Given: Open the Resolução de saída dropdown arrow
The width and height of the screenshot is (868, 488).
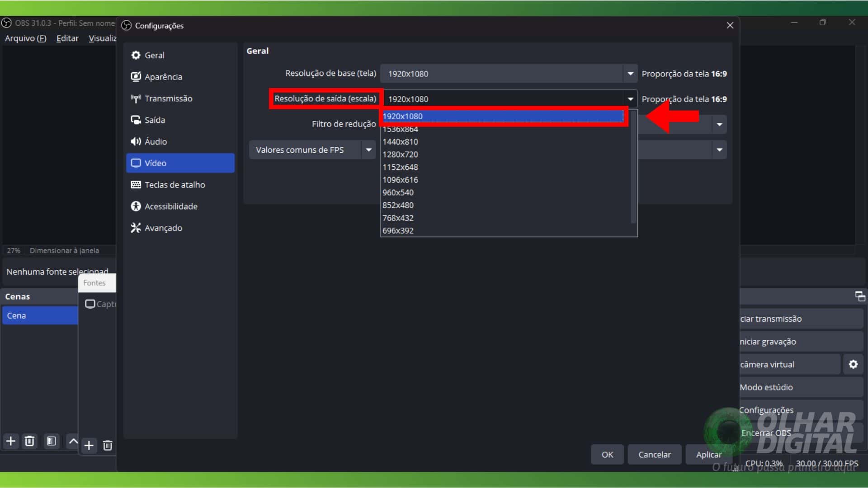Looking at the screenshot, I should click(630, 99).
